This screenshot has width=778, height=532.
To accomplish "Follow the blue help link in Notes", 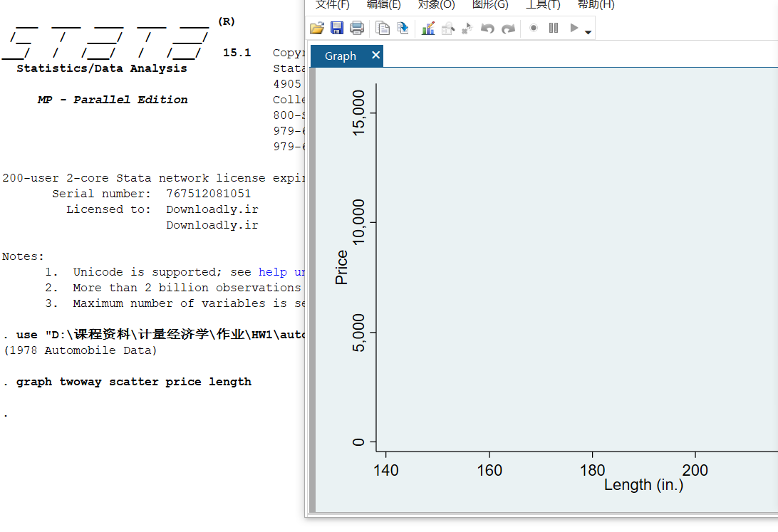I will pos(281,272).
